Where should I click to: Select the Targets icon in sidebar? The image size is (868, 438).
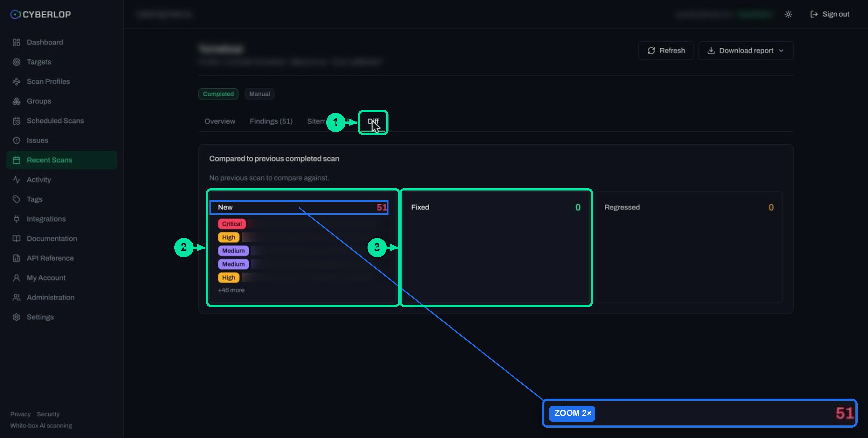[16, 62]
